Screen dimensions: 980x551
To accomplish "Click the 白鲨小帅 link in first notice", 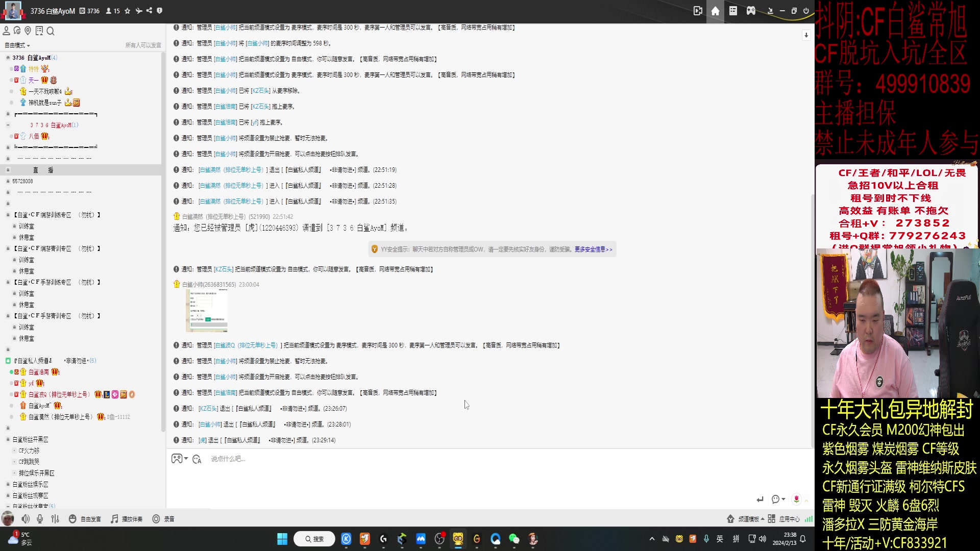I will (x=225, y=28).
